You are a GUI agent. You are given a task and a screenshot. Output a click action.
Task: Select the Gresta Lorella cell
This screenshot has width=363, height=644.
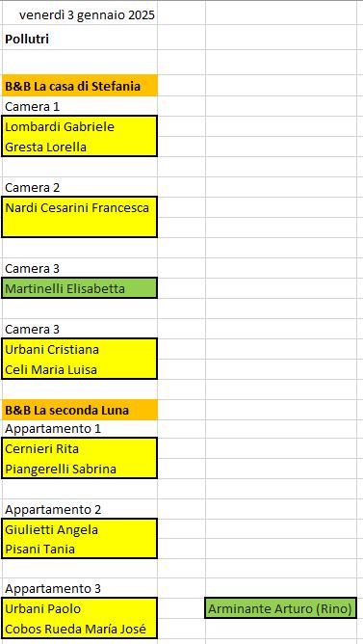(x=79, y=147)
